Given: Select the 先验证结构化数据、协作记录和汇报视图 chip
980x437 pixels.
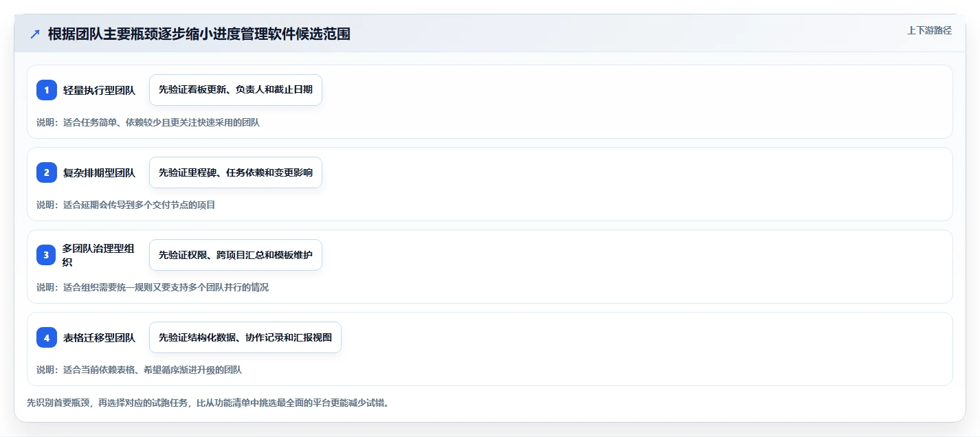Looking at the screenshot, I should [x=245, y=337].
